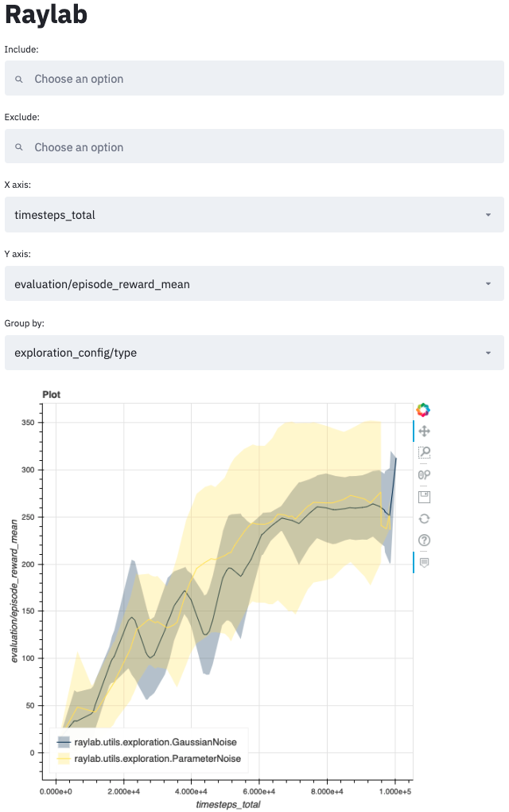Toggle the Pan tool in plot toolbar
Viewport: 509px width, 812px height.
(x=424, y=431)
